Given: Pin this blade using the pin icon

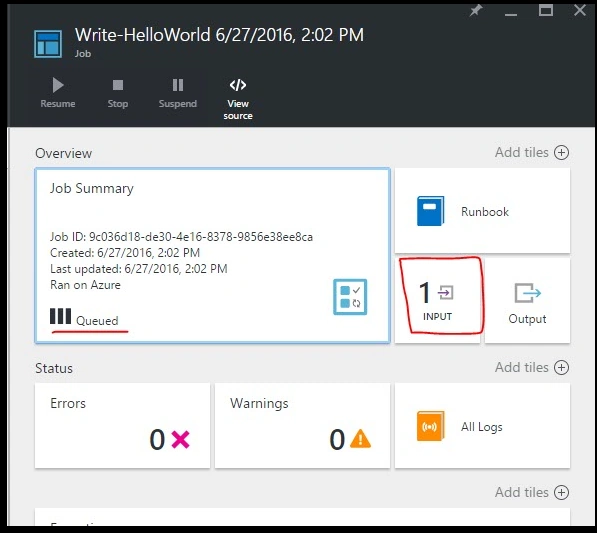Looking at the screenshot, I should (476, 10).
